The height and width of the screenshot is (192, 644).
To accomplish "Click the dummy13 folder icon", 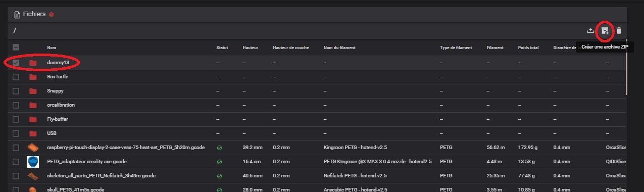I will pos(33,63).
